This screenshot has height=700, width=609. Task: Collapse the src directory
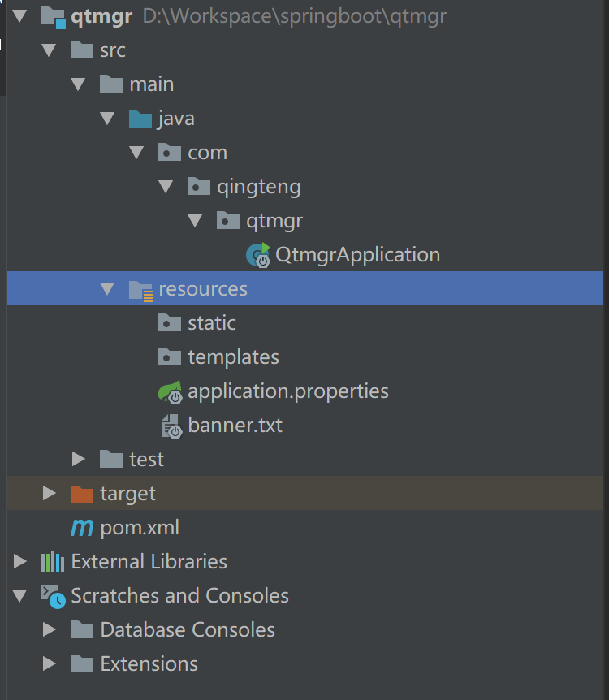point(49,50)
